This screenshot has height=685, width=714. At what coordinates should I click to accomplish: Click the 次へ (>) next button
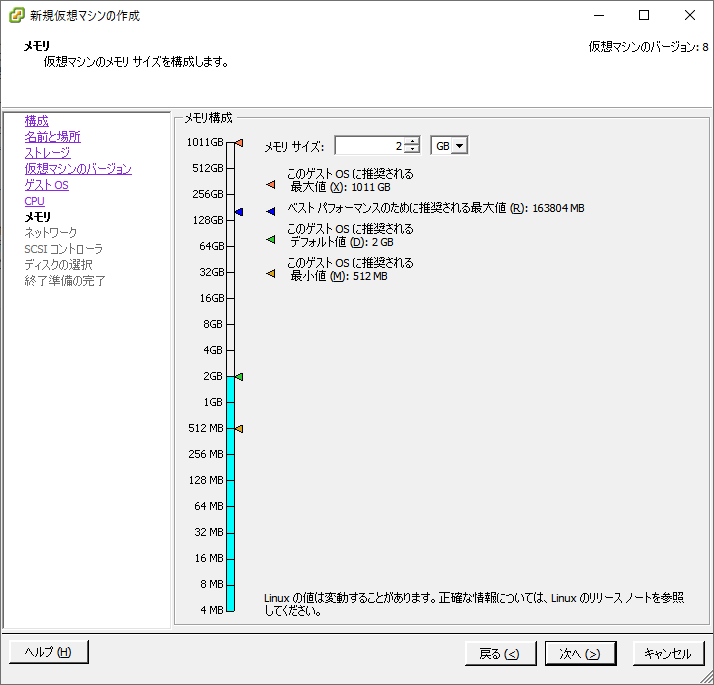click(x=580, y=654)
